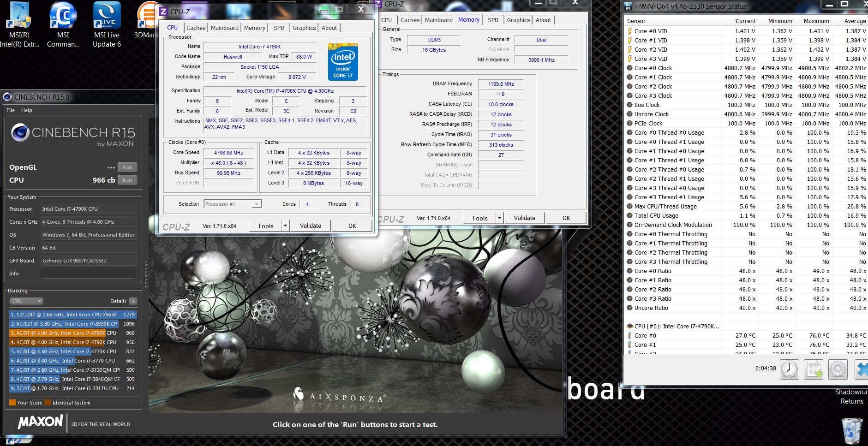Click the icon beside Total CPU Usage row

tap(629, 215)
